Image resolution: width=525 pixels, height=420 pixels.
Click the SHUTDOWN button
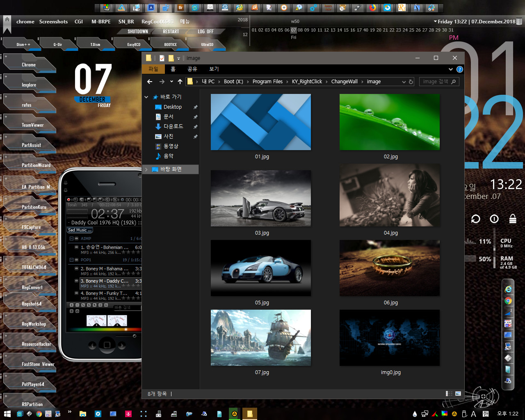coord(138,32)
